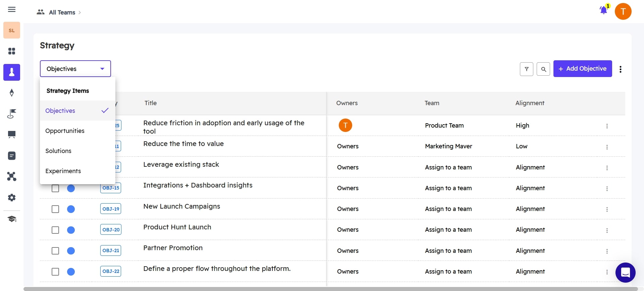Viewport: 644px width, 291px height.
Task: Click the blue status dot for OBJ-20
Action: [x=71, y=230]
